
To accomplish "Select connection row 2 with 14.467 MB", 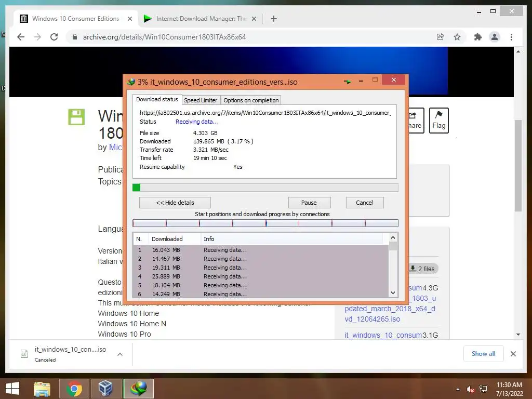I will tap(261, 259).
